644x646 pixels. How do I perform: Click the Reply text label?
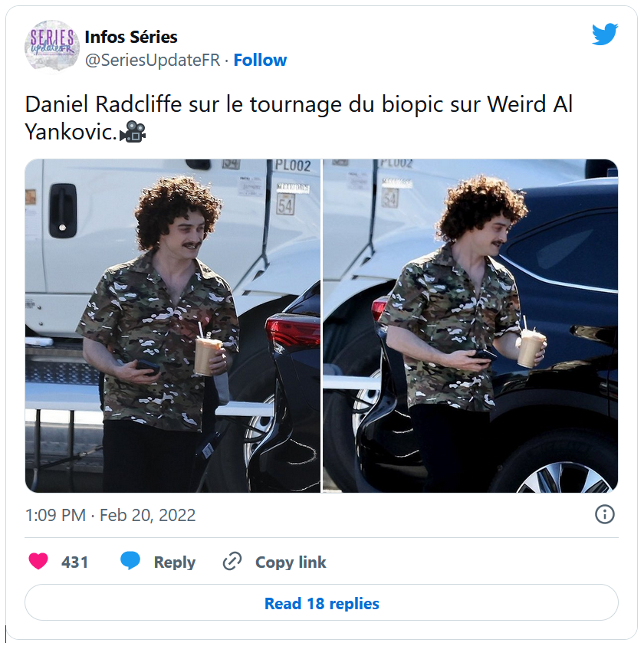pyautogui.click(x=175, y=562)
